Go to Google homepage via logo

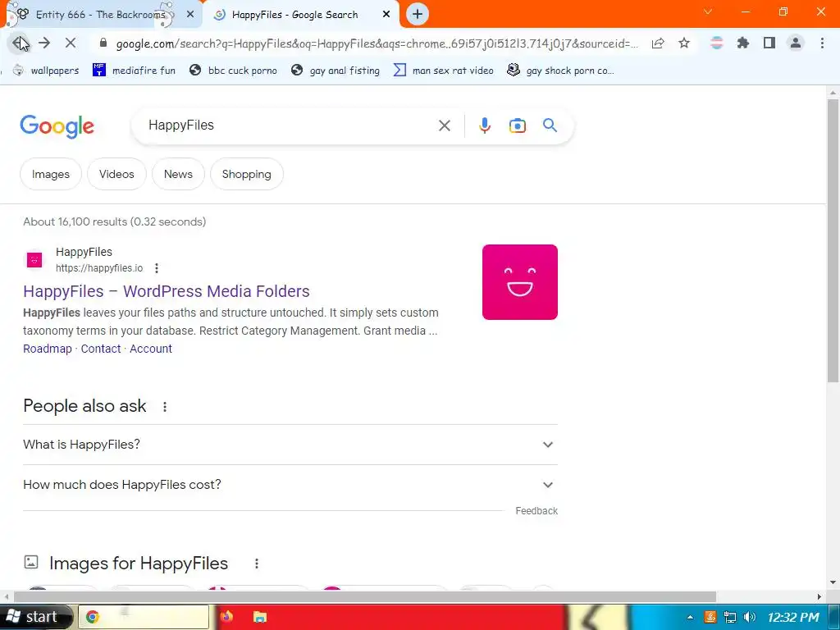[57, 126]
